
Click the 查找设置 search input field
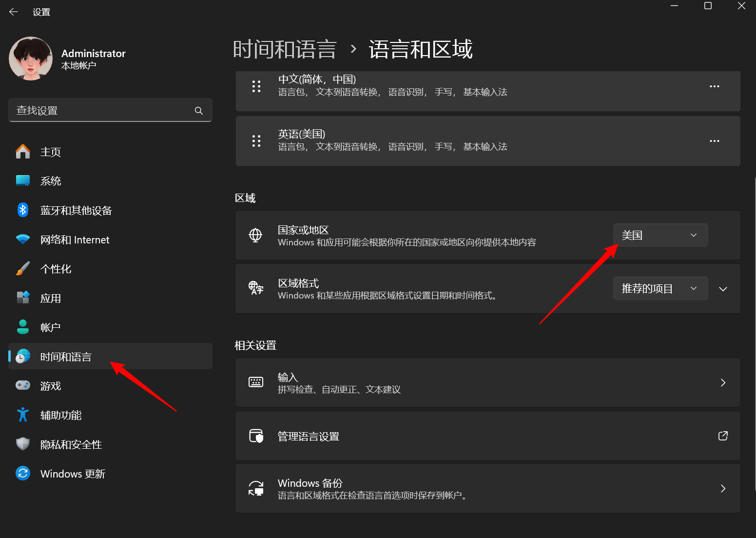pos(110,110)
